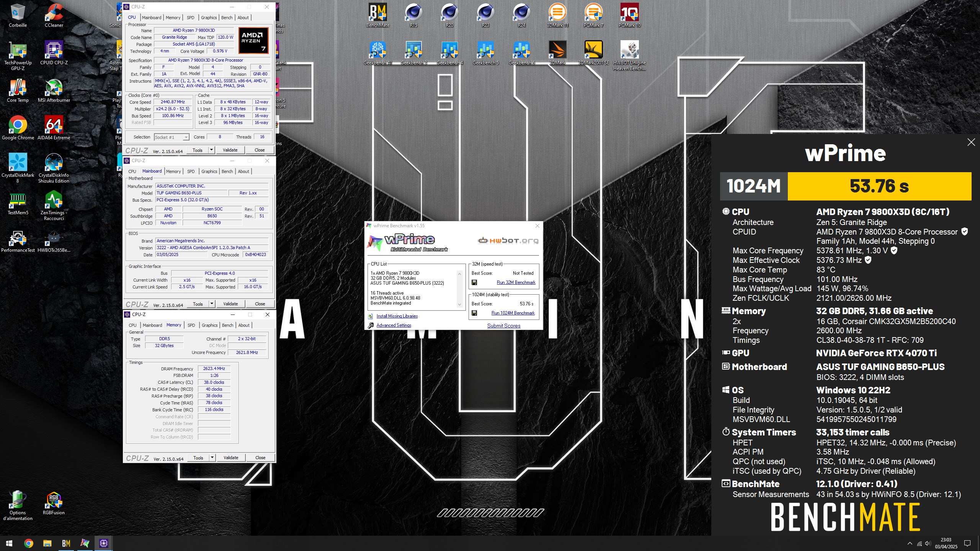The width and height of the screenshot is (980, 551).
Task: Open the Geekbench 4 desktop icon
Action: pyautogui.click(x=449, y=53)
